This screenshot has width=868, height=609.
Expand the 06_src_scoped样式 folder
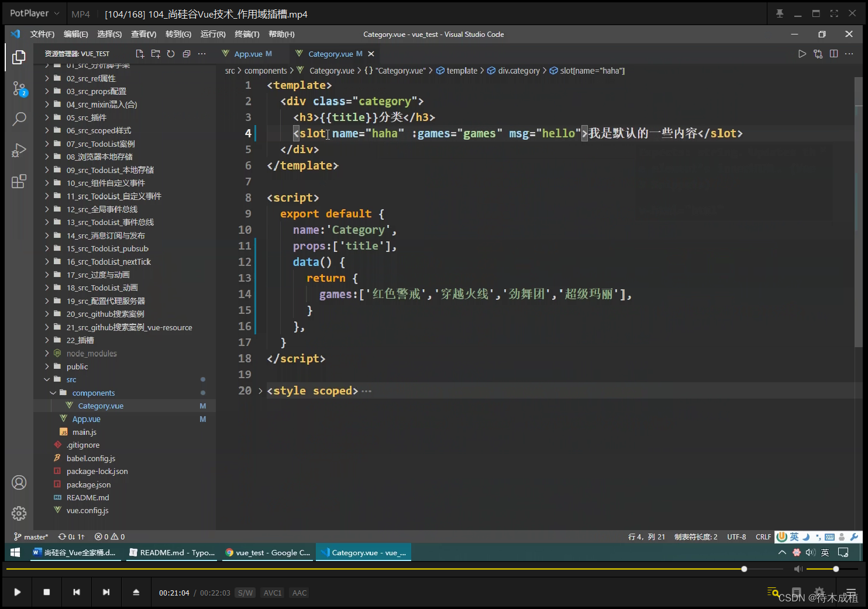click(47, 130)
